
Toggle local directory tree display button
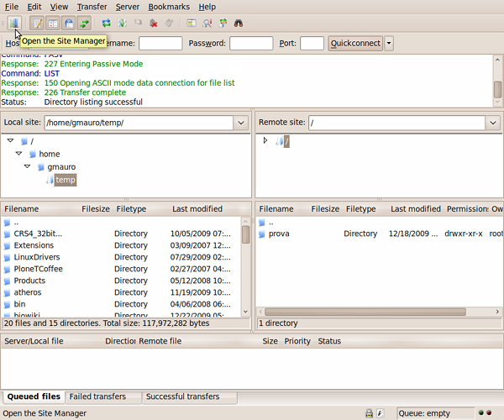point(53,24)
